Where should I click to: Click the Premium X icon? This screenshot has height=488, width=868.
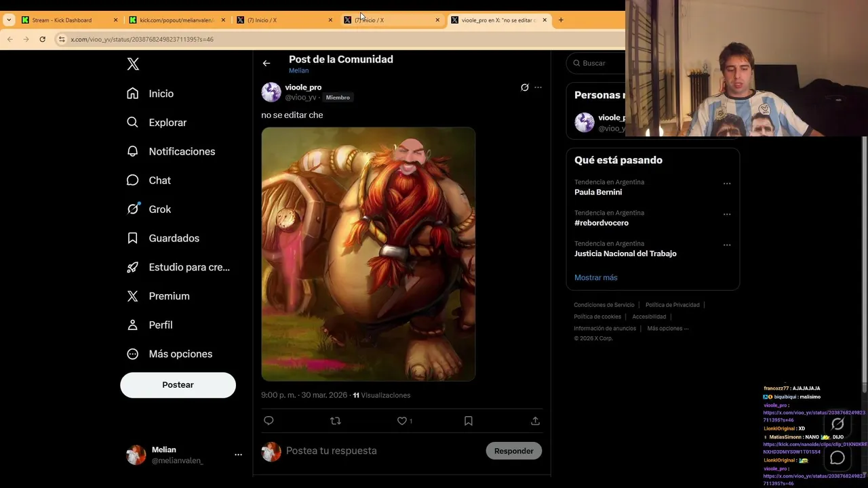(x=133, y=296)
